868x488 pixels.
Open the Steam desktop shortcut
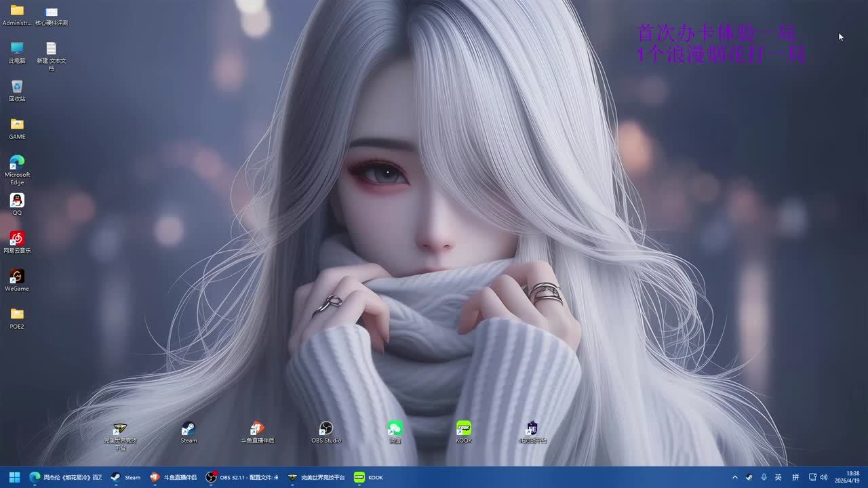(189, 430)
